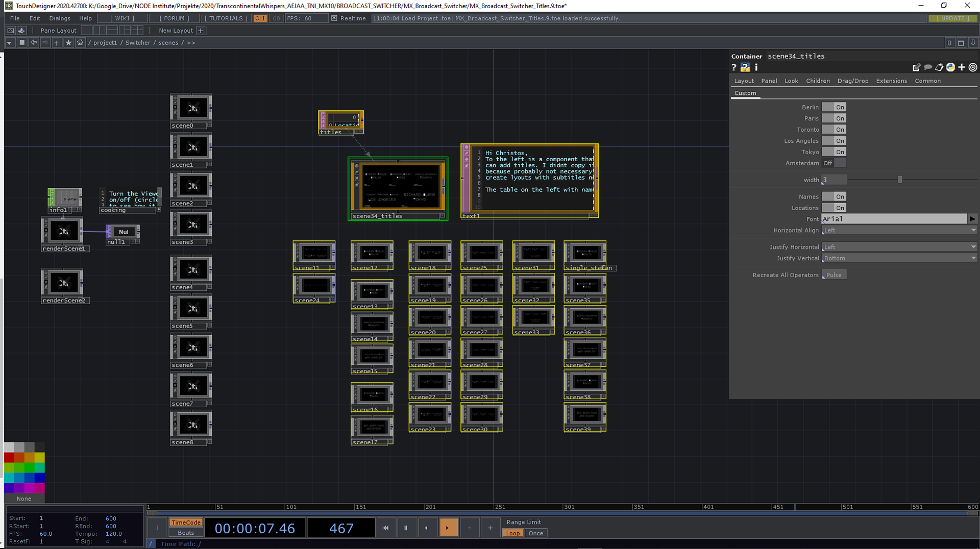Add a new layout with plus icon
The width and height of the screenshot is (980, 549).
point(201,31)
